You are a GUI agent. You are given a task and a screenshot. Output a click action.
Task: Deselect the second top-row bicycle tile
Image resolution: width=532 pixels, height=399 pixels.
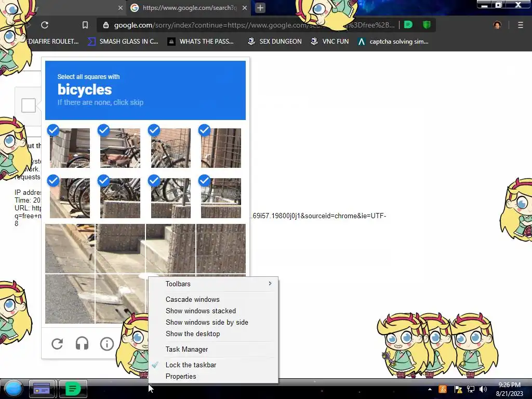[120, 148]
